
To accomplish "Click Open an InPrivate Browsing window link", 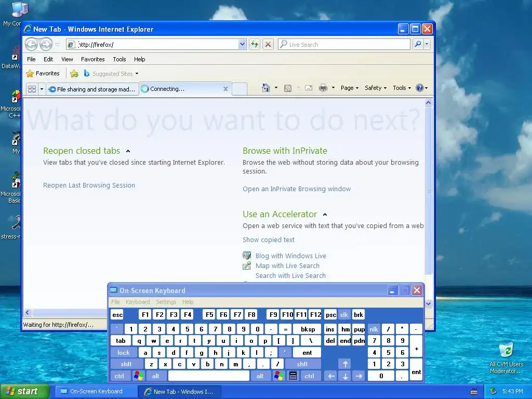I will pyautogui.click(x=297, y=189).
